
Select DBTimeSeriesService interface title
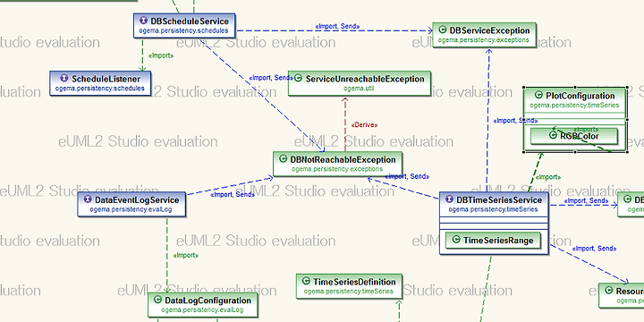499,200
